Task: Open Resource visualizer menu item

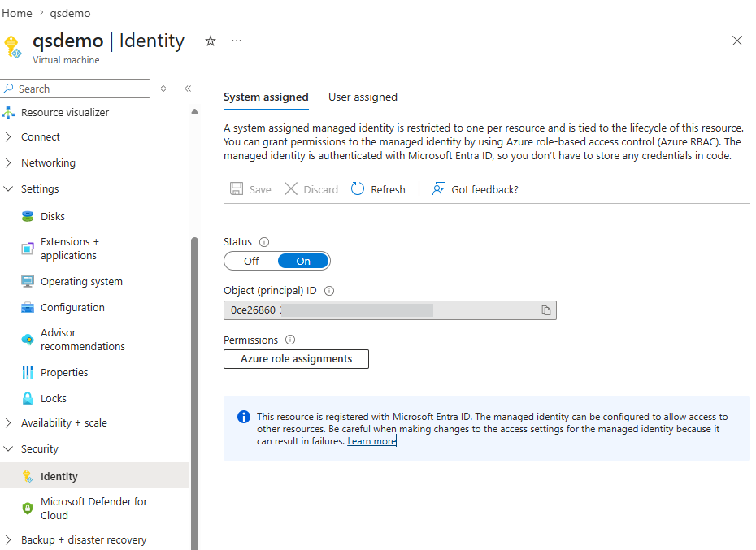Action: (65, 112)
